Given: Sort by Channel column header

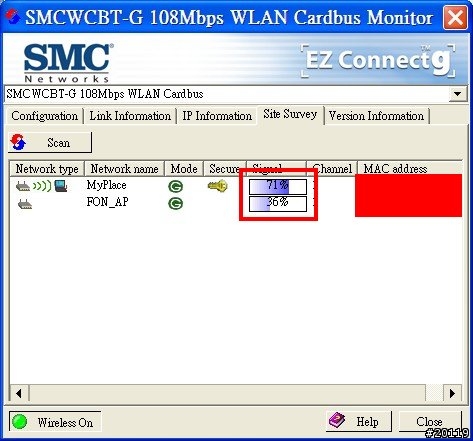Looking at the screenshot, I should click(332, 169).
